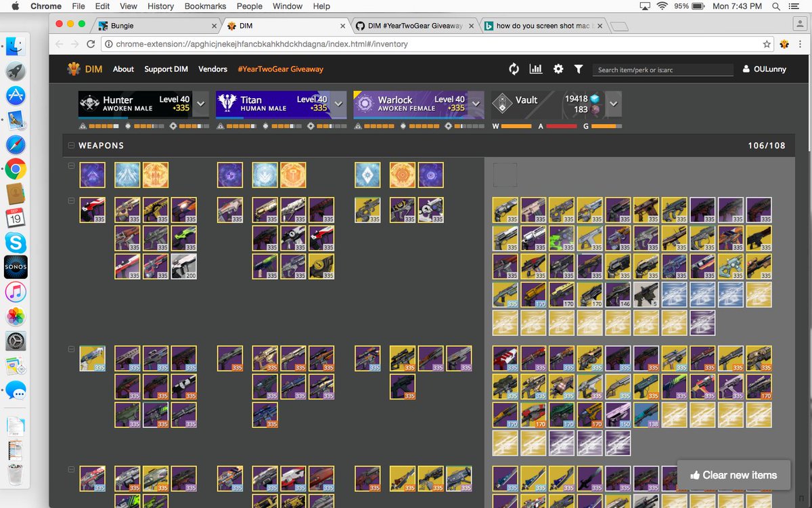
Task: Collapse the Hunter subclass row
Action: point(71,165)
